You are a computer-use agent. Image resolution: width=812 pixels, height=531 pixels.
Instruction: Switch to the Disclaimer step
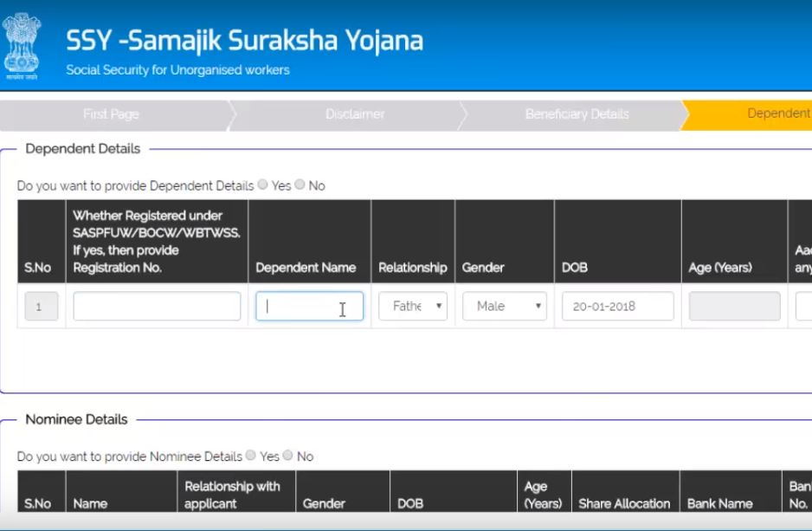pyautogui.click(x=355, y=114)
